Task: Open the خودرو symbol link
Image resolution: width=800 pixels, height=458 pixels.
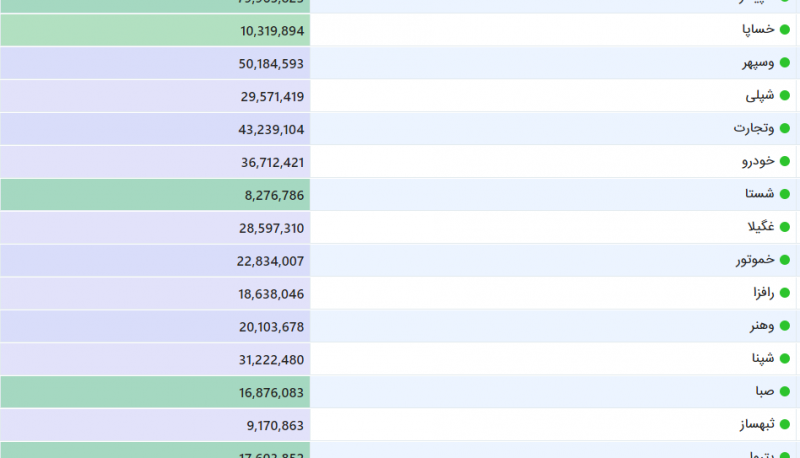Action: click(756, 162)
